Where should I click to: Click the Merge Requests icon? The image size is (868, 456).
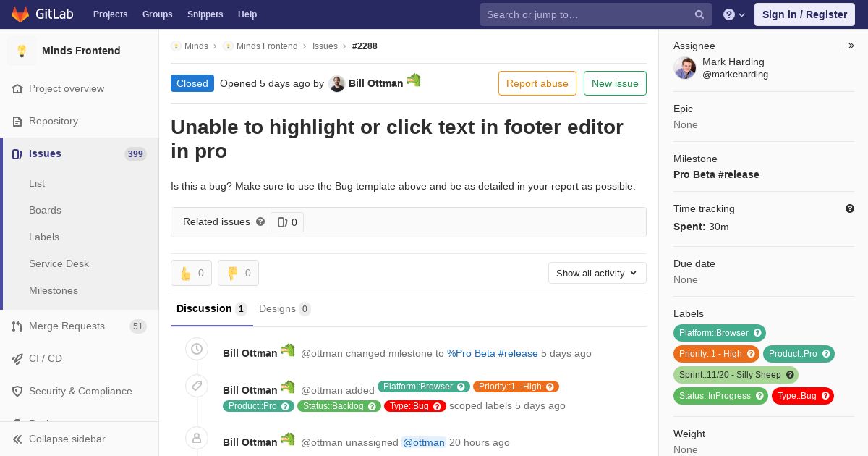click(x=17, y=326)
